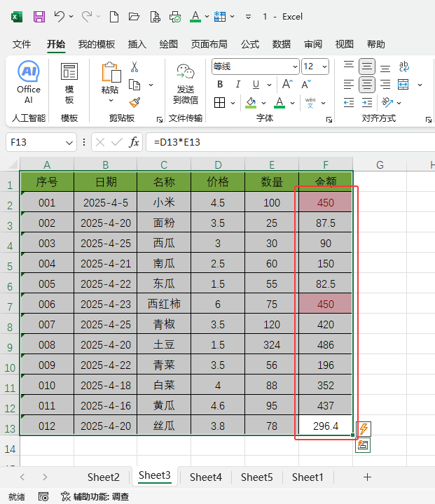Viewport: 435px width, 504px height.
Task: Toggle underline formatting
Action: 256,85
